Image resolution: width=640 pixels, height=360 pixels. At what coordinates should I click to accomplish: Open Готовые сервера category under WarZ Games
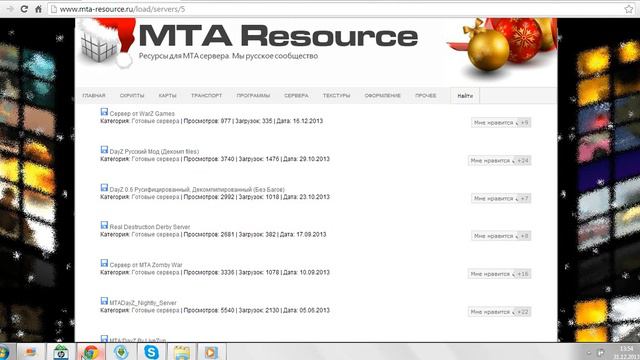click(156, 121)
